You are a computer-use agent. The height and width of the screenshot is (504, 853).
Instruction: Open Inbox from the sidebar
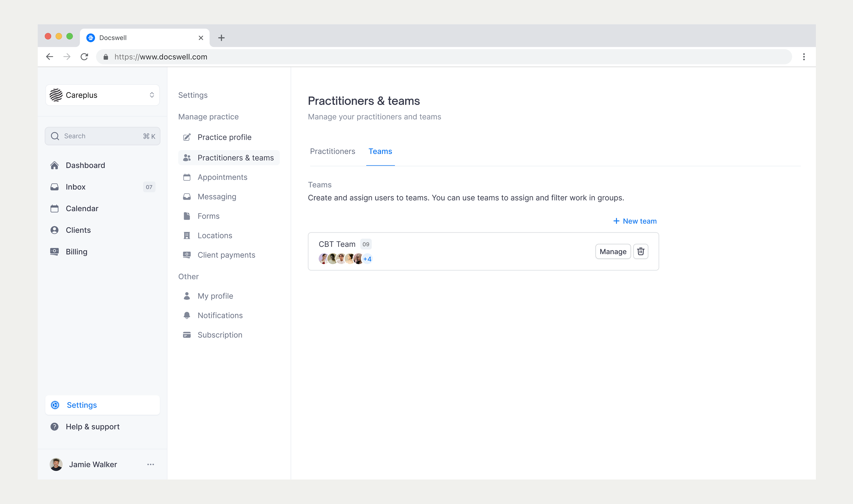[x=102, y=187]
